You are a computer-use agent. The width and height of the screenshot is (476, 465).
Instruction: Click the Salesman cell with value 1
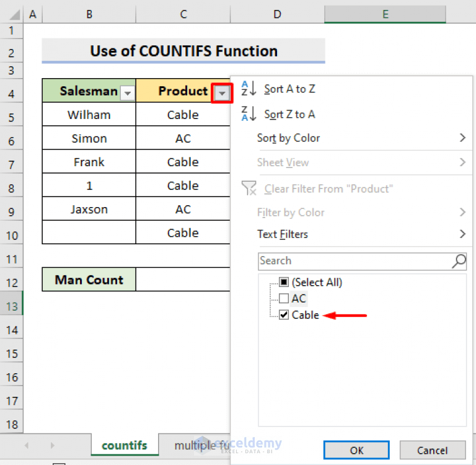click(89, 185)
